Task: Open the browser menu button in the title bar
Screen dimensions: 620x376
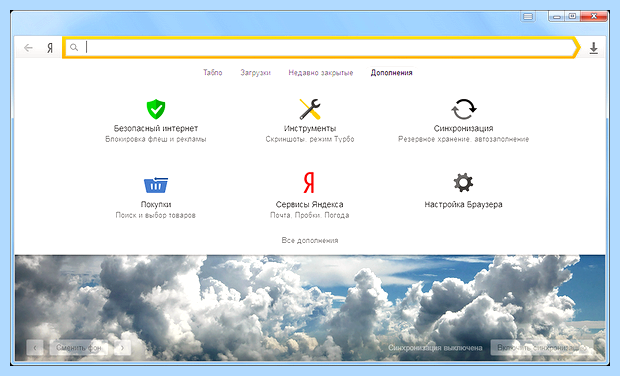Action: click(528, 17)
